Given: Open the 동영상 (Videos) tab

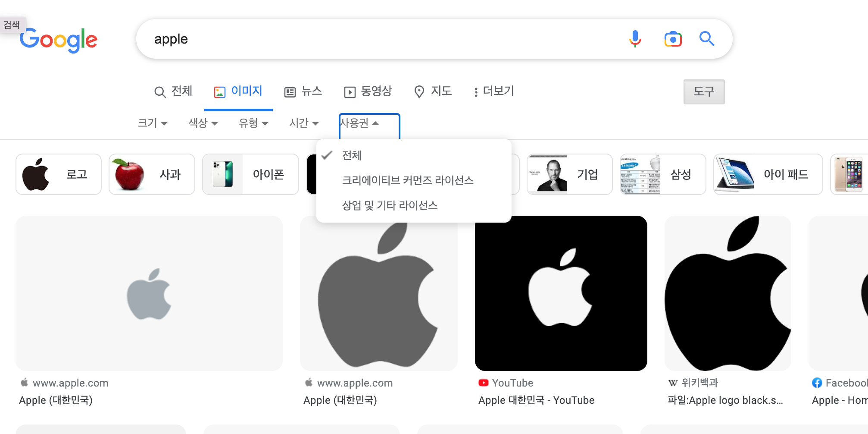Looking at the screenshot, I should click(x=368, y=91).
